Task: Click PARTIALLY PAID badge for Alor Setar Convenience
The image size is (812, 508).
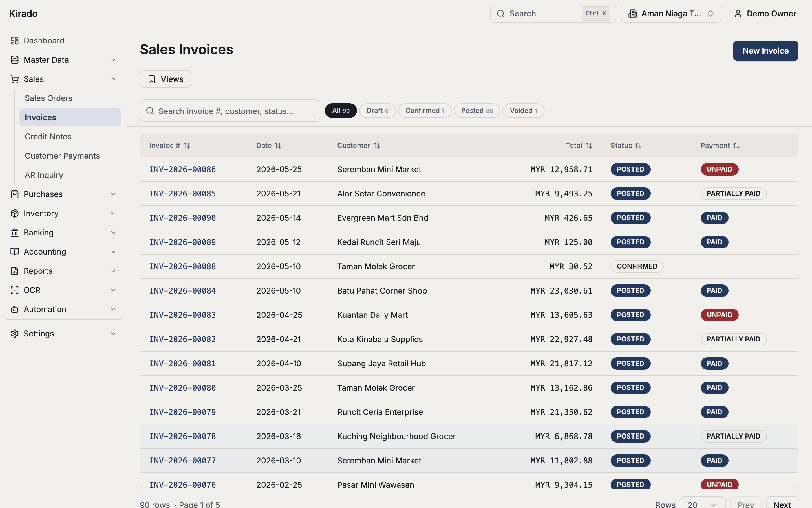Action: pyautogui.click(x=734, y=194)
